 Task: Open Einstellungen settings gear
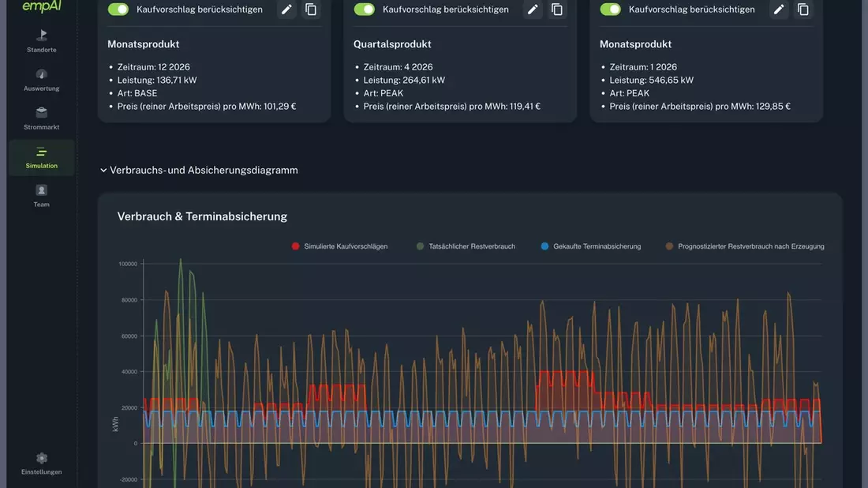pyautogui.click(x=42, y=464)
